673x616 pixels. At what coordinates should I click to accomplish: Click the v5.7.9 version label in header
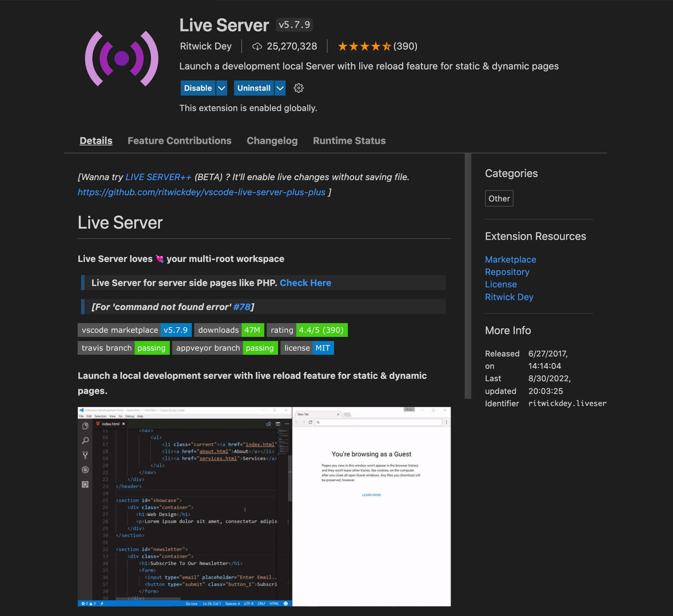(294, 25)
